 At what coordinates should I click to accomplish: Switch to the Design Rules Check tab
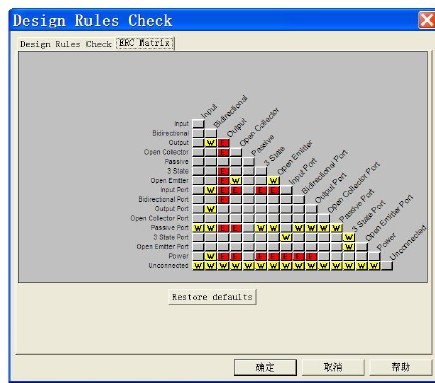pyautogui.click(x=65, y=44)
